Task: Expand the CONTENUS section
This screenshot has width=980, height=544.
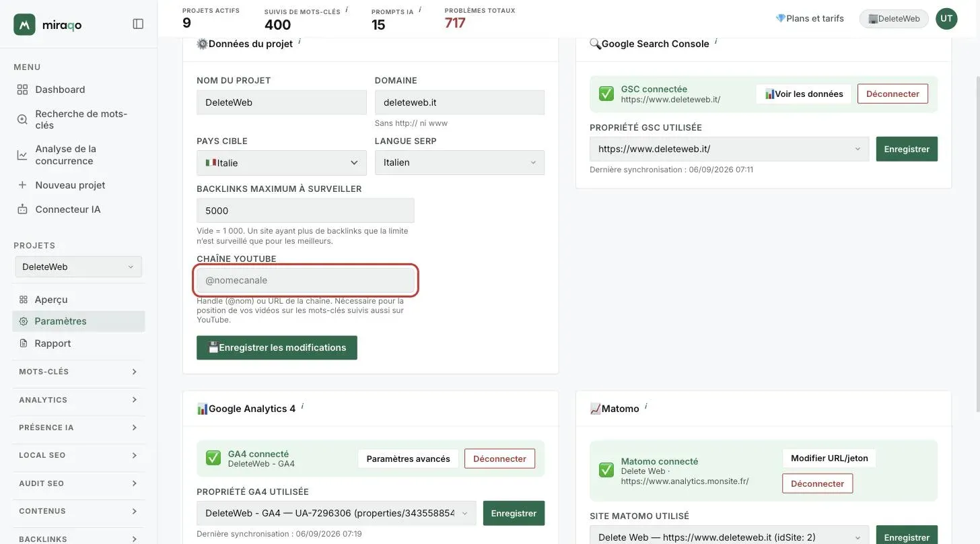Action: tap(78, 511)
